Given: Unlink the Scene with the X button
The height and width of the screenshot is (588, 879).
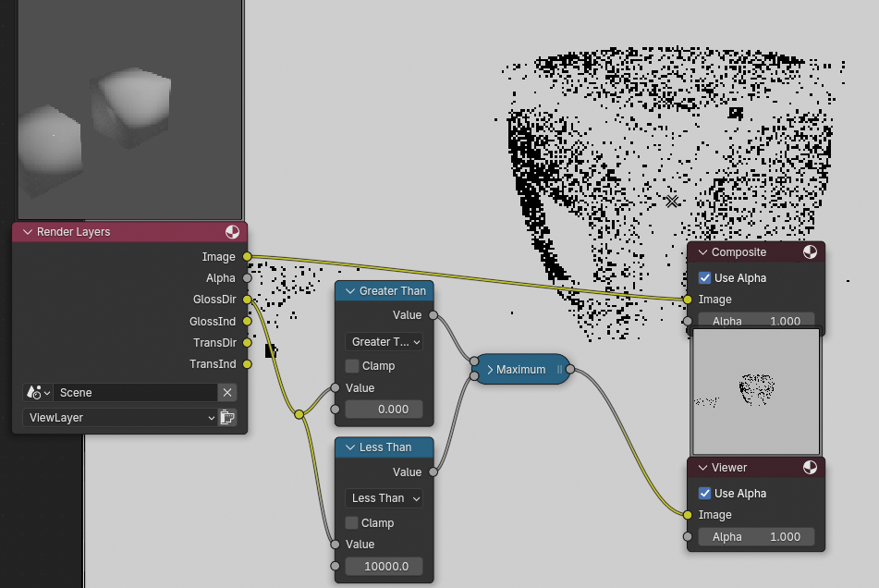Looking at the screenshot, I should click(227, 392).
